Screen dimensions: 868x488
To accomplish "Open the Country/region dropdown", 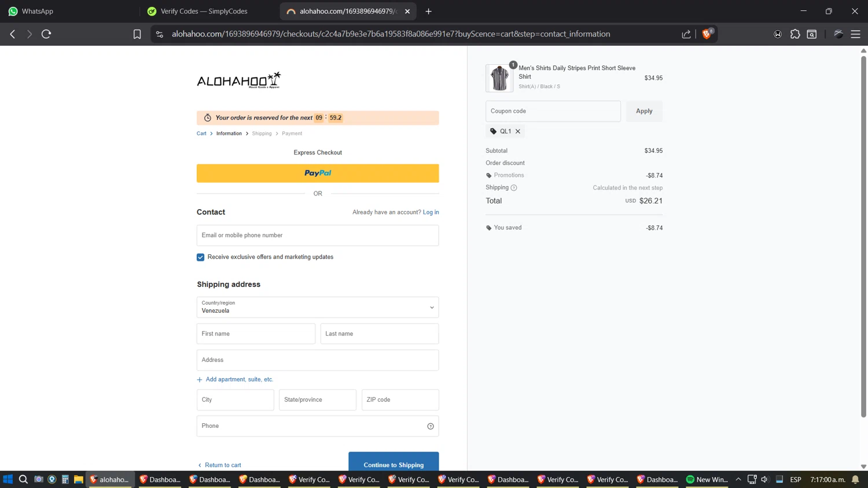I will point(318,308).
